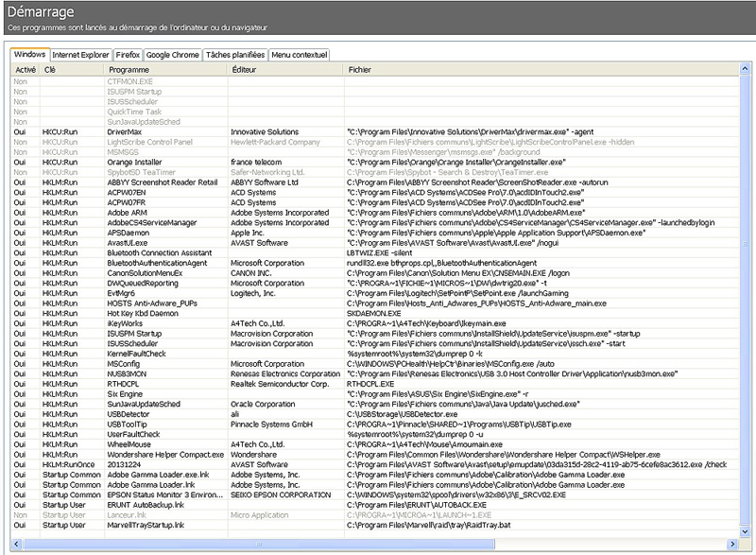The height and width of the screenshot is (555, 756).
Task: Click the vertical scrollbar up arrow
Action: click(x=745, y=69)
